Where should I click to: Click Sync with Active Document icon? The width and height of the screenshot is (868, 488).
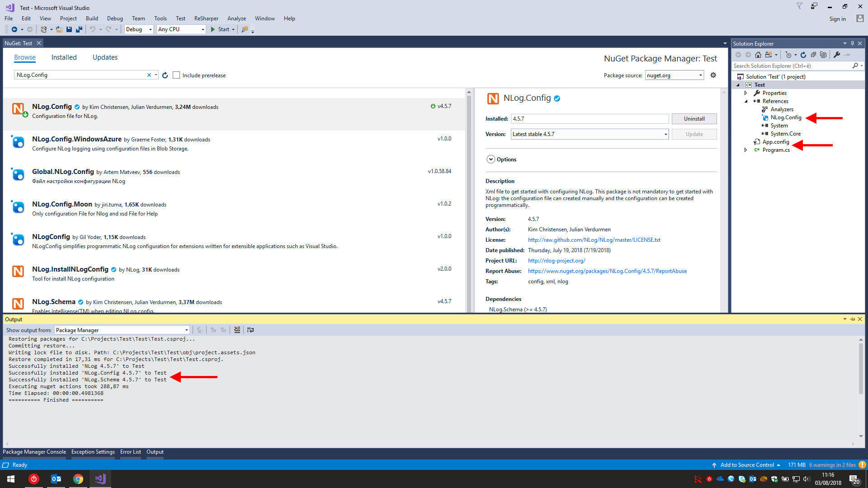tap(768, 55)
